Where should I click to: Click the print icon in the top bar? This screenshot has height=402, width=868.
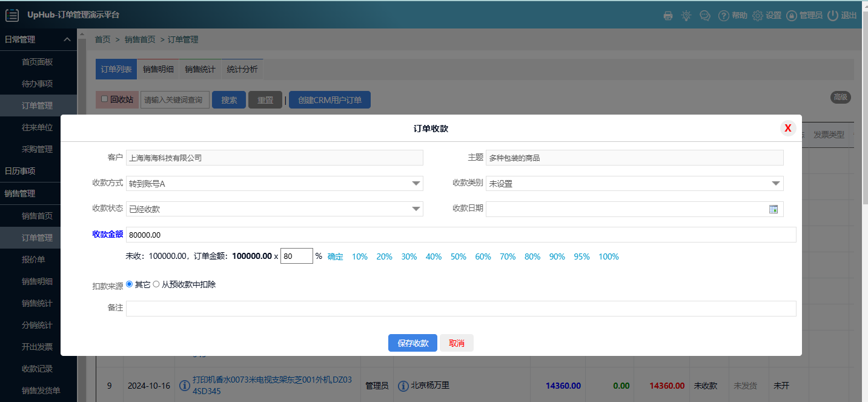coord(668,16)
